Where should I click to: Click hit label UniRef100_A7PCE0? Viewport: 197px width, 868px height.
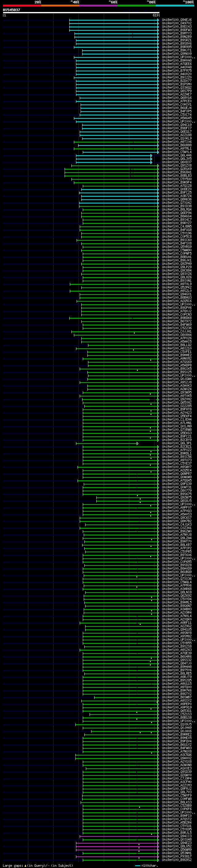tap(176, 101)
